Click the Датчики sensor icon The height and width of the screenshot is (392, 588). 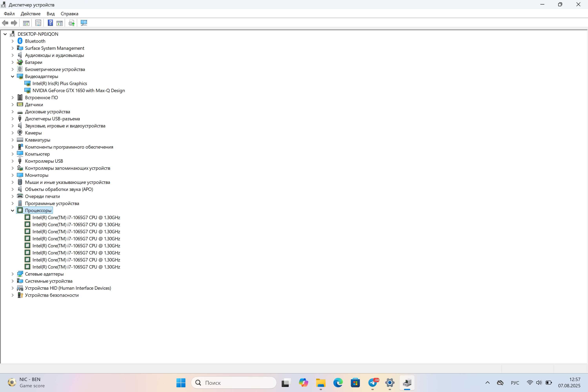(20, 104)
